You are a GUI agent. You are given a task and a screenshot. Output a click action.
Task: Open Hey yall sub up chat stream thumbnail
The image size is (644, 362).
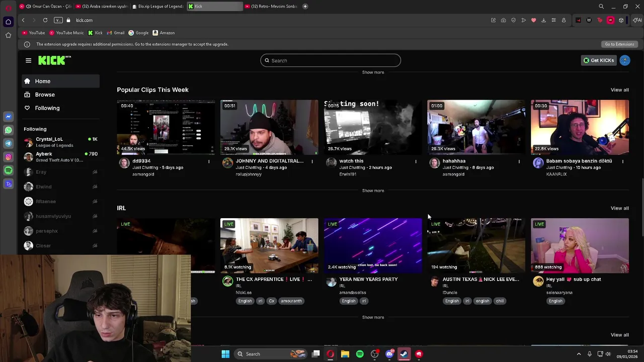(580, 246)
